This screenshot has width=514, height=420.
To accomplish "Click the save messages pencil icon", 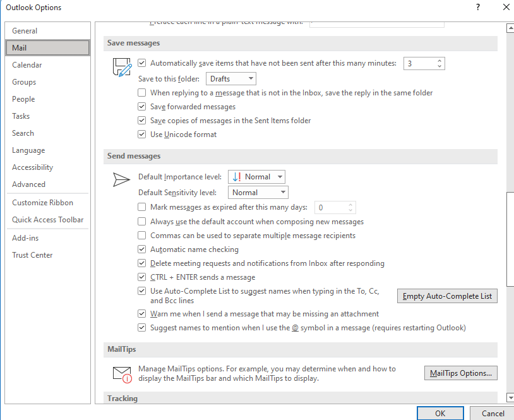I will [121, 66].
